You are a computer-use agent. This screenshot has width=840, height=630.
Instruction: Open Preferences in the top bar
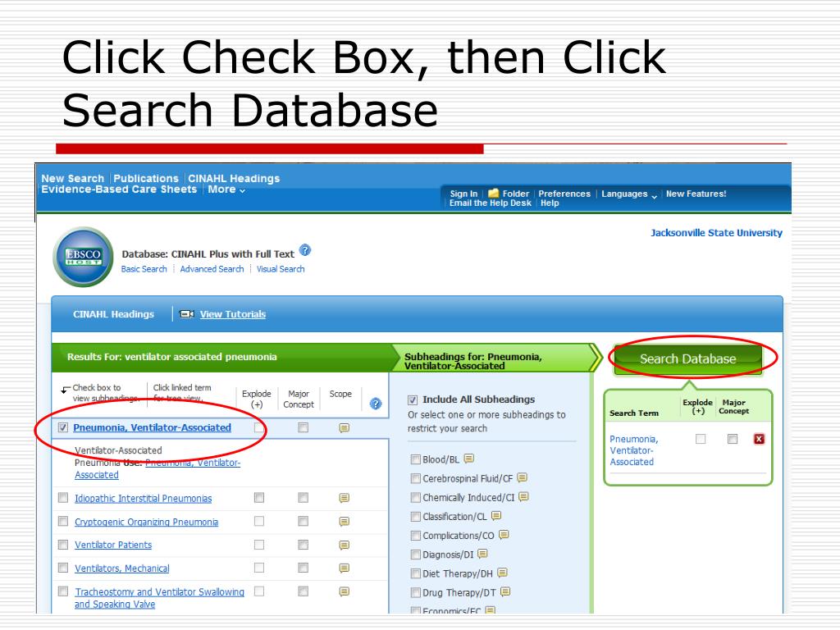pyautogui.click(x=564, y=194)
